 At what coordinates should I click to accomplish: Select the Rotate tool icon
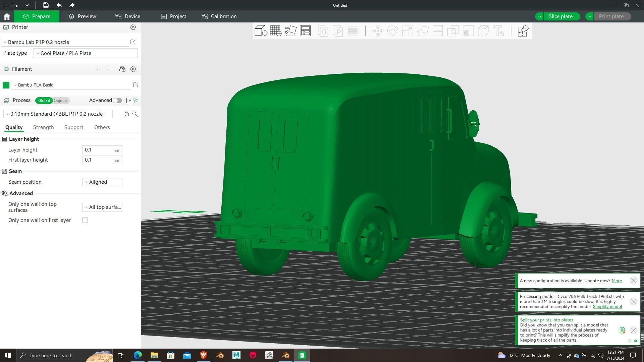coord(392,31)
